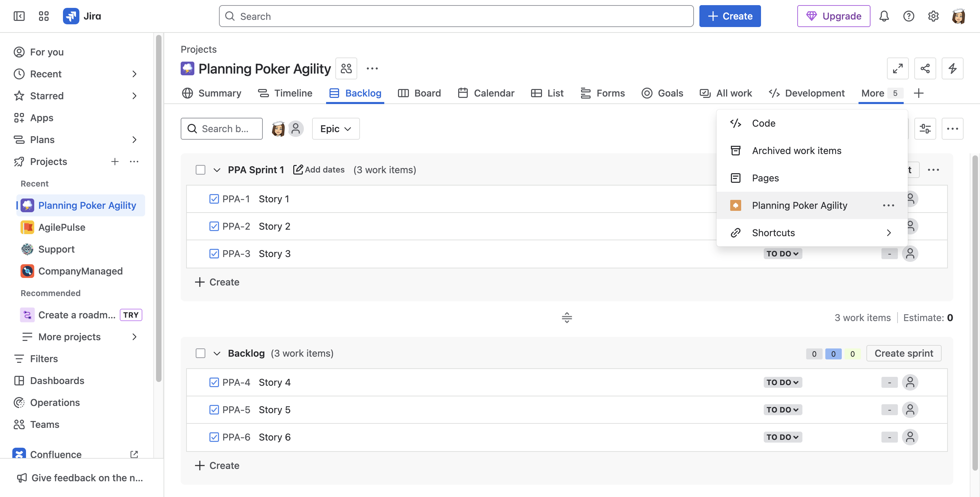
Task: Switch to the Summary tab
Action: [x=211, y=93]
